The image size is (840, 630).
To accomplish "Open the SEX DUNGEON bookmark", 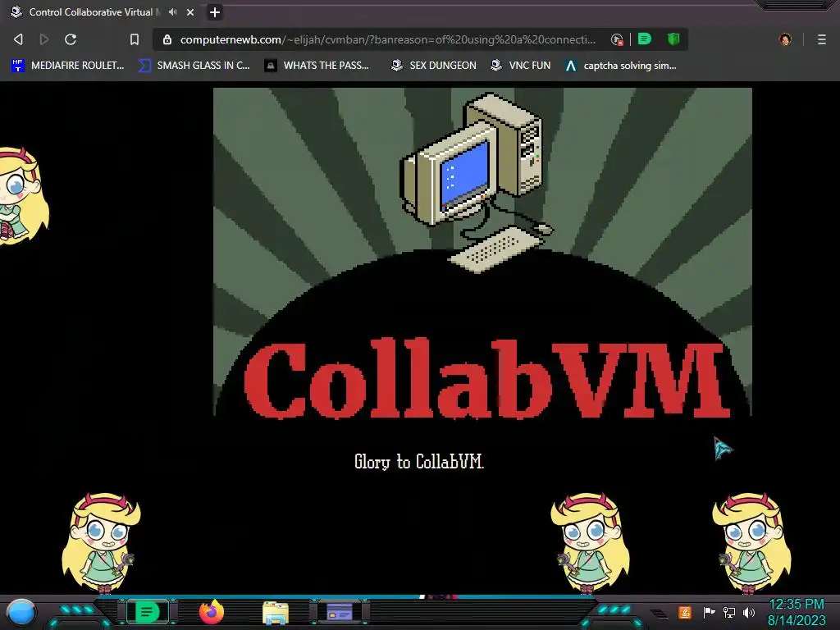I will (x=434, y=66).
